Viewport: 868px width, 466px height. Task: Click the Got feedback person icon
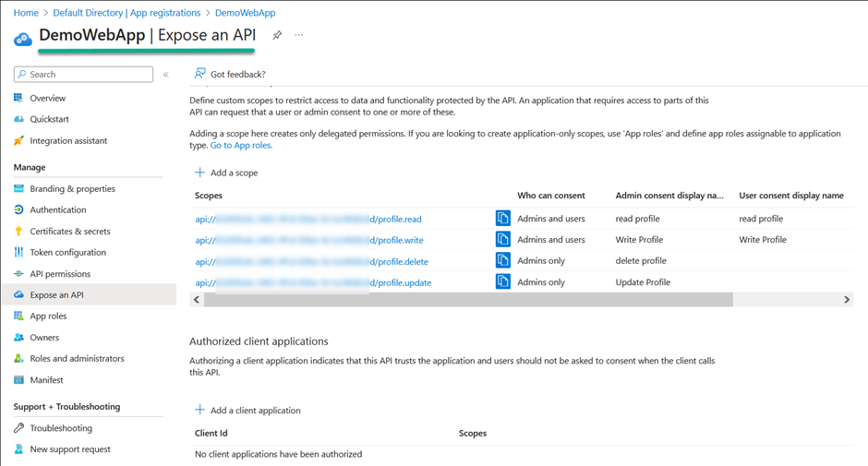pyautogui.click(x=199, y=74)
